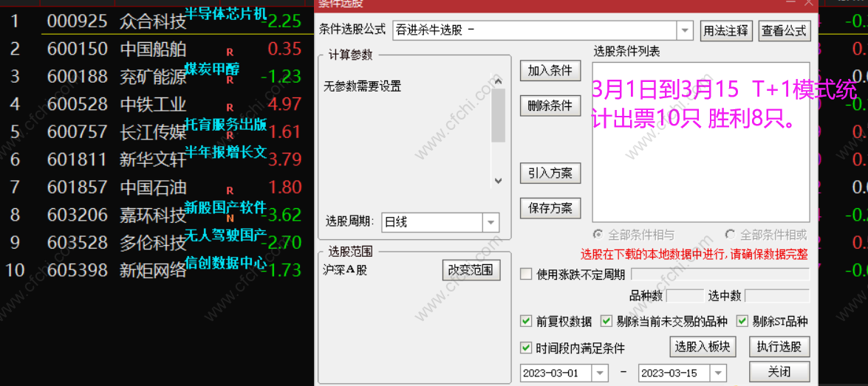This screenshot has height=386, width=868.
Task: Click the scroll up arrow in 计算参数
Action: (498, 80)
